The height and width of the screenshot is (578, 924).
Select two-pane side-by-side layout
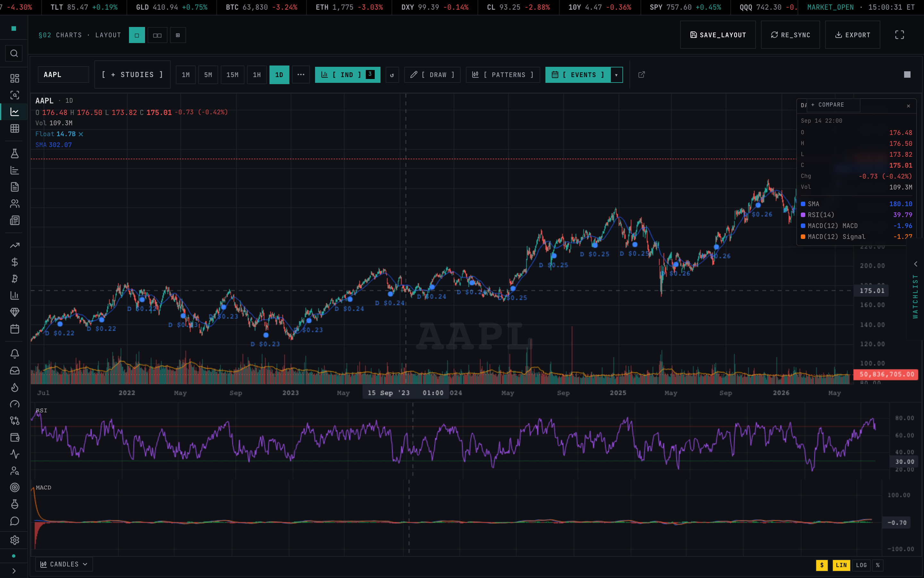[x=157, y=35]
